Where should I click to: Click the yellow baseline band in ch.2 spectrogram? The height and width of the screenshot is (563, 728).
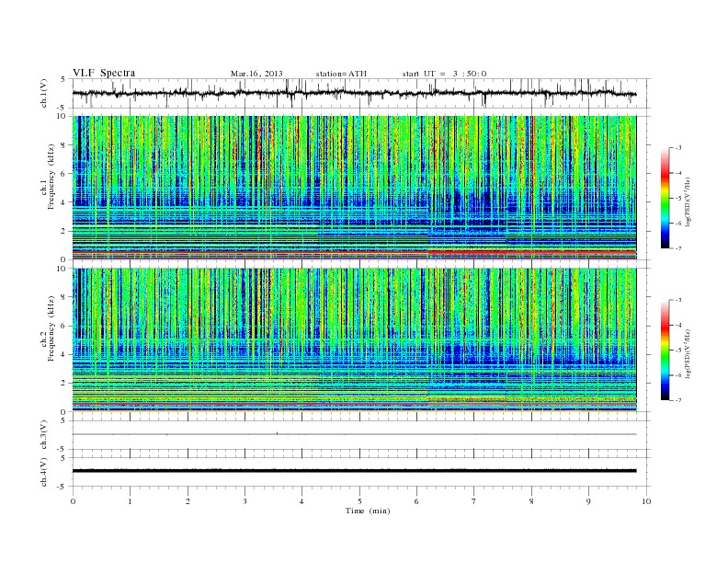point(354,411)
